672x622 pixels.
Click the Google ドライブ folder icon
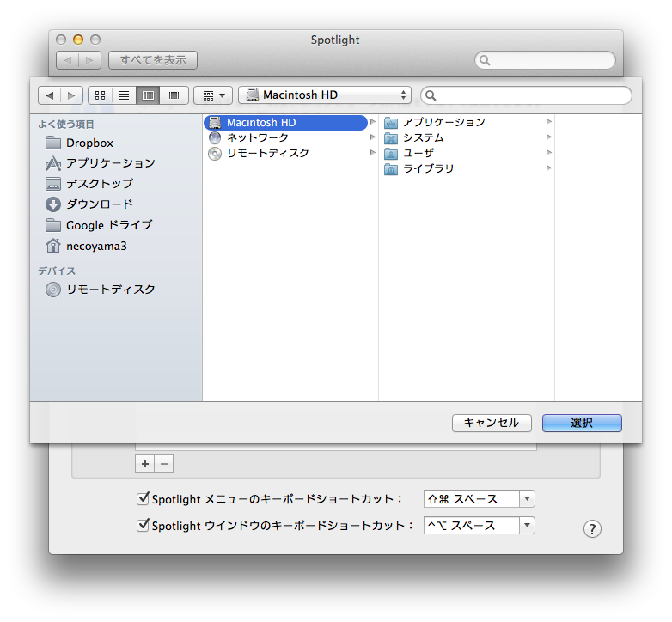(53, 224)
